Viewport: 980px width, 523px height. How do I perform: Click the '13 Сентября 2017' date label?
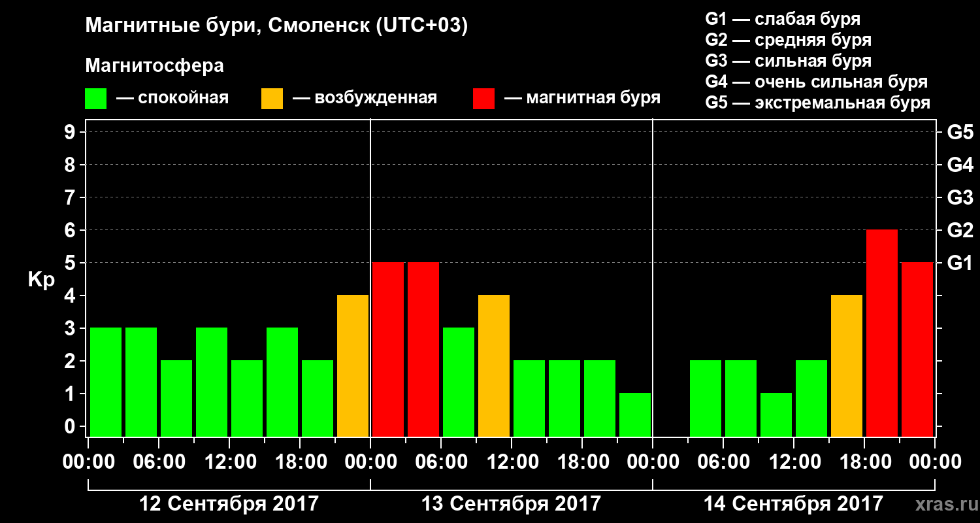511,504
